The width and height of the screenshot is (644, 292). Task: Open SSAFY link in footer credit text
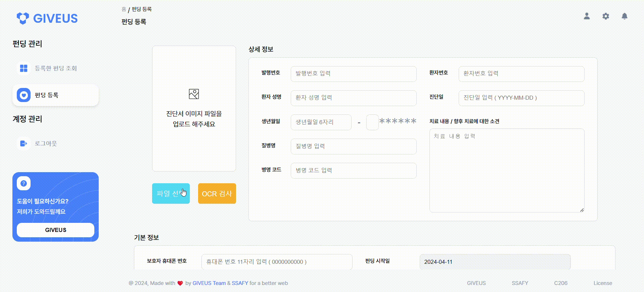(x=240, y=283)
